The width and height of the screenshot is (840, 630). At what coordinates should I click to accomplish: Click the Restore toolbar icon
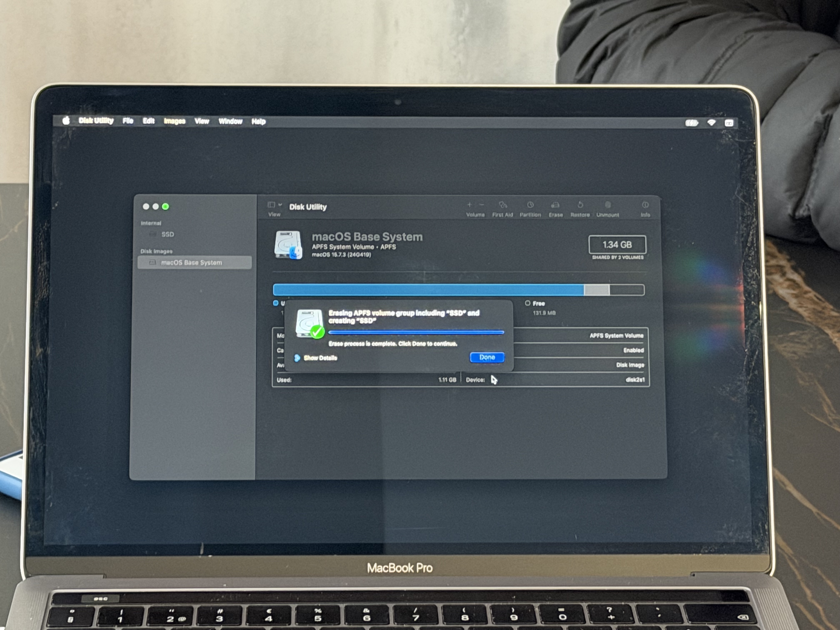580,205
